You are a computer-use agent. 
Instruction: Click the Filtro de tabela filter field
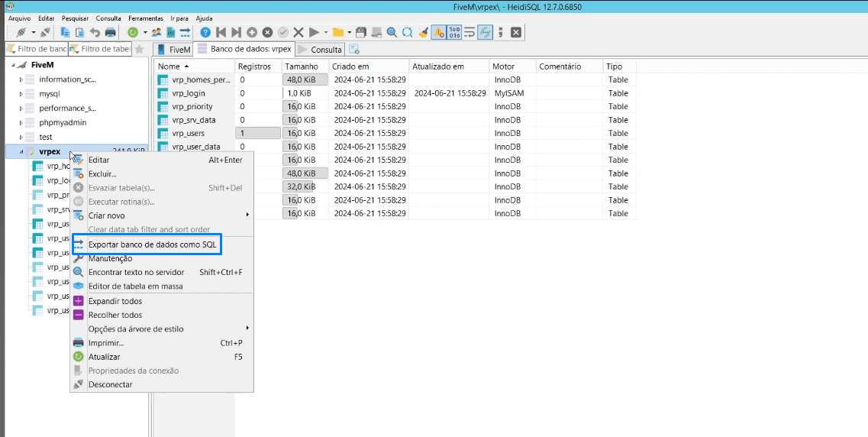point(100,49)
